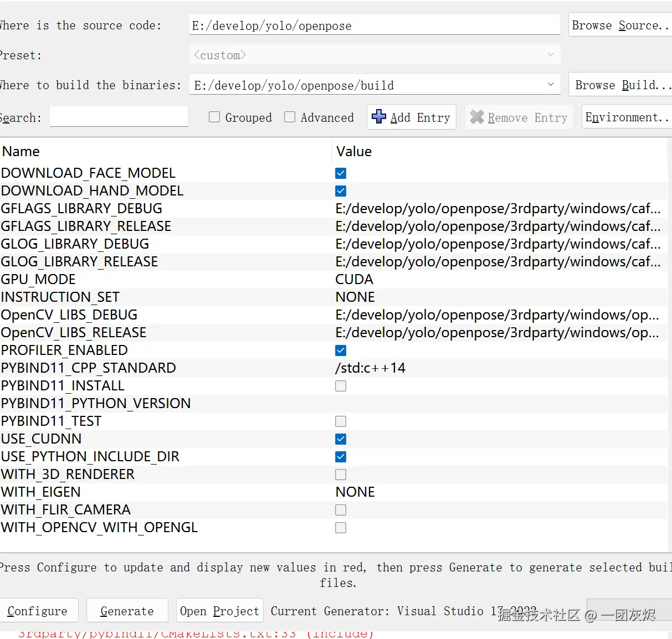
Task: Select the OpenCV_LIBS_RELEASE row name
Action: point(74,333)
